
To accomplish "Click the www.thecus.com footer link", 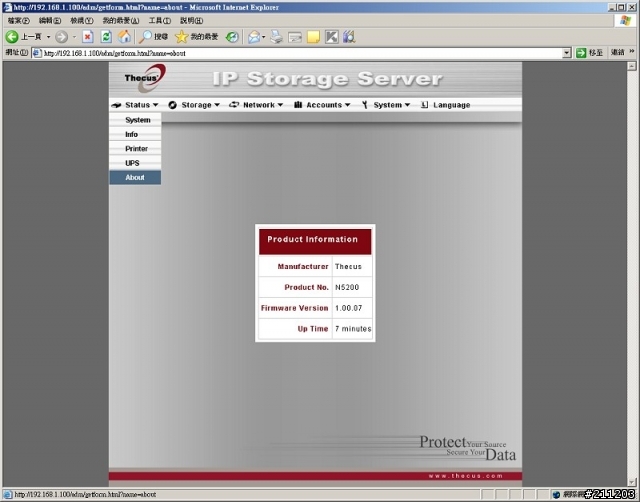I will [465, 476].
